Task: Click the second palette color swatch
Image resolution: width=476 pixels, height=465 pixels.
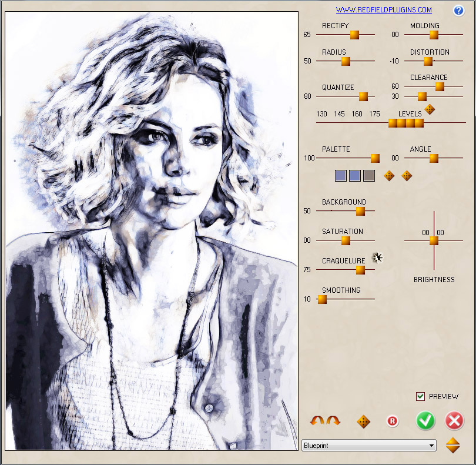Action: point(355,176)
